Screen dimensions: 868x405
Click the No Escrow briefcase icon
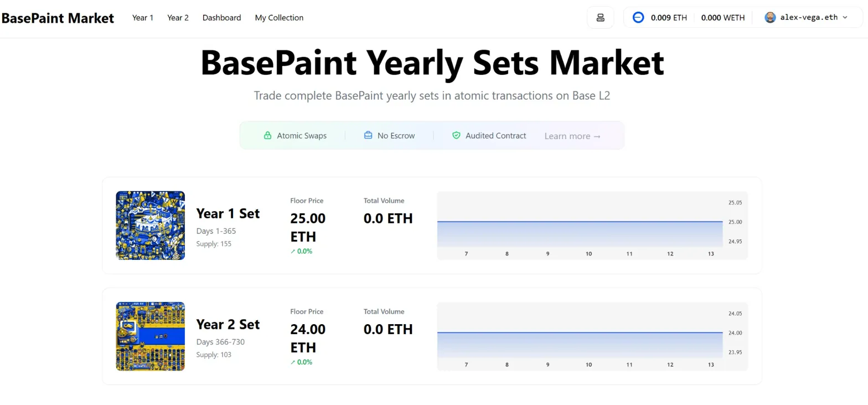pyautogui.click(x=368, y=135)
